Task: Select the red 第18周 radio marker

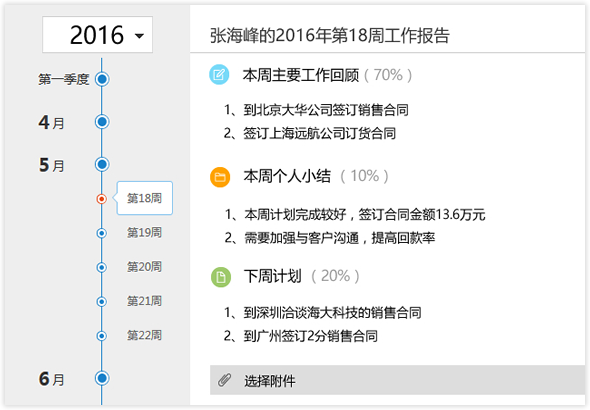Action: click(101, 199)
